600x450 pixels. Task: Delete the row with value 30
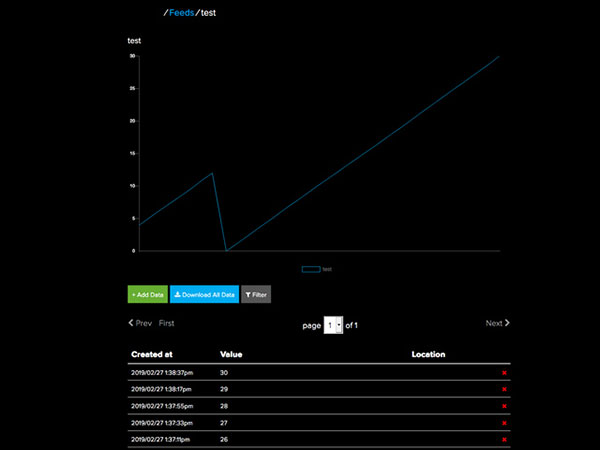click(504, 372)
